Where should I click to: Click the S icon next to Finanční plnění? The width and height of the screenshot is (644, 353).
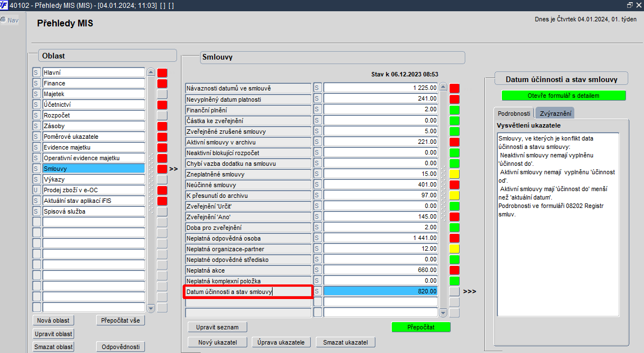[x=317, y=110]
